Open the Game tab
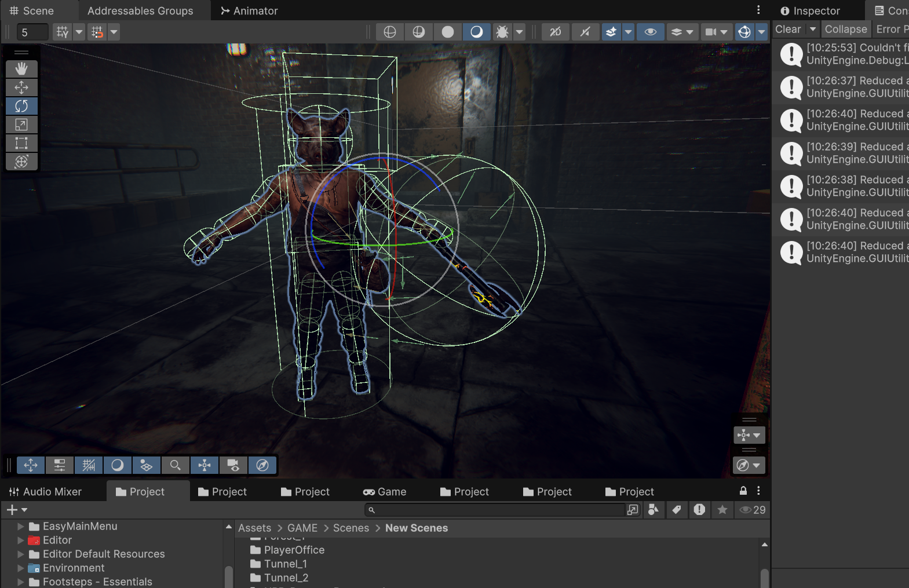The image size is (909, 588). coord(385,492)
